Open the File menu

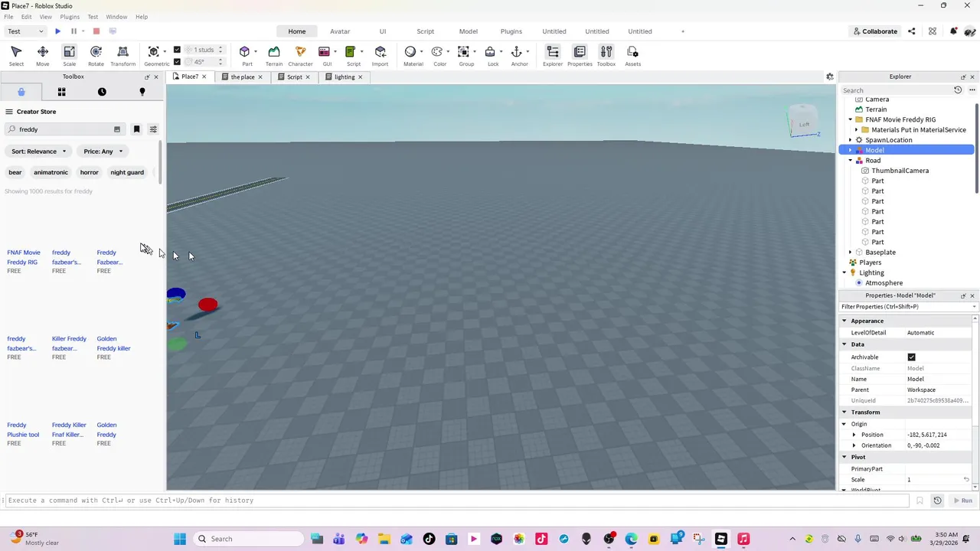[7, 17]
